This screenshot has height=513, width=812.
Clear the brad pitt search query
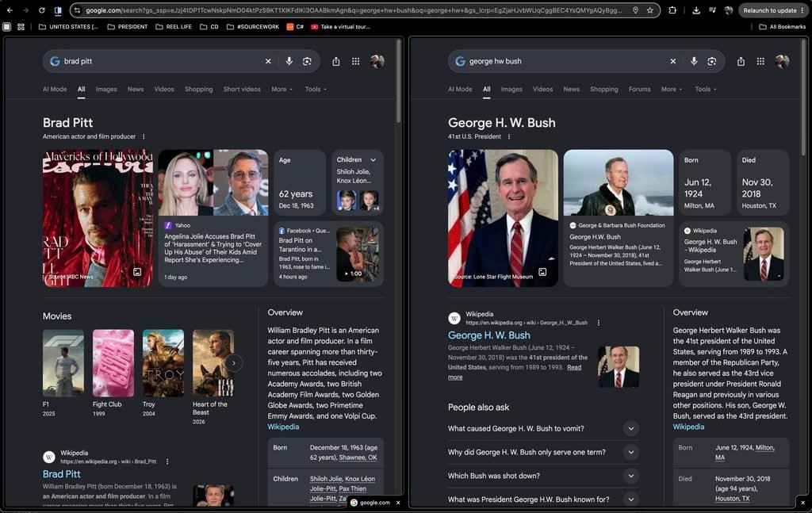pyautogui.click(x=268, y=61)
